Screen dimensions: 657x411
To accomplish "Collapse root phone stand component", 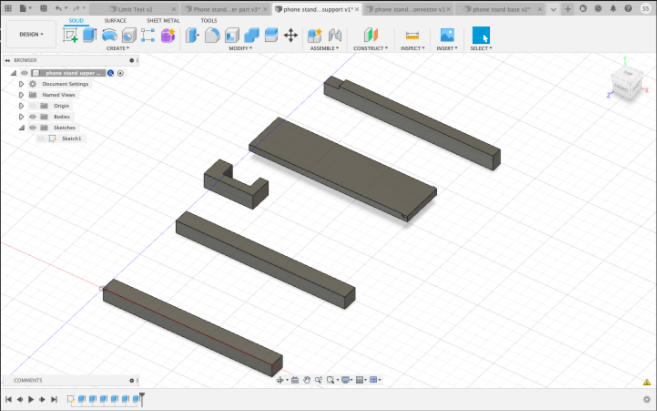I will click(13, 73).
